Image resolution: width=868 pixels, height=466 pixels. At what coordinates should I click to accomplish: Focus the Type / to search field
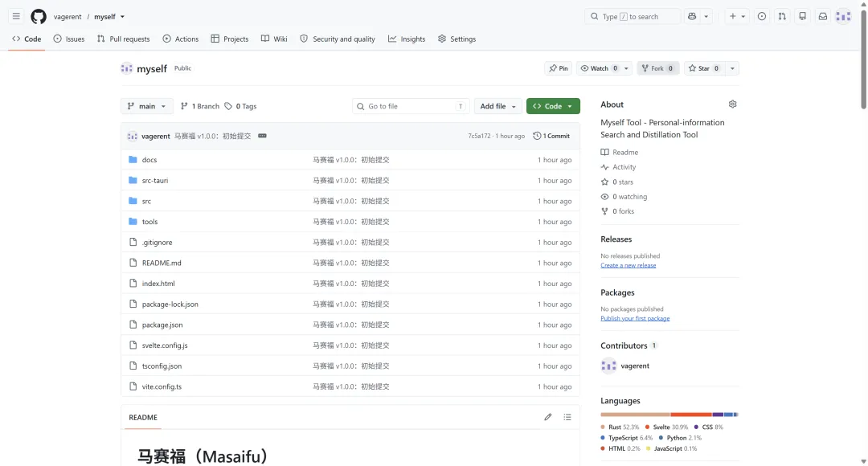(633, 17)
